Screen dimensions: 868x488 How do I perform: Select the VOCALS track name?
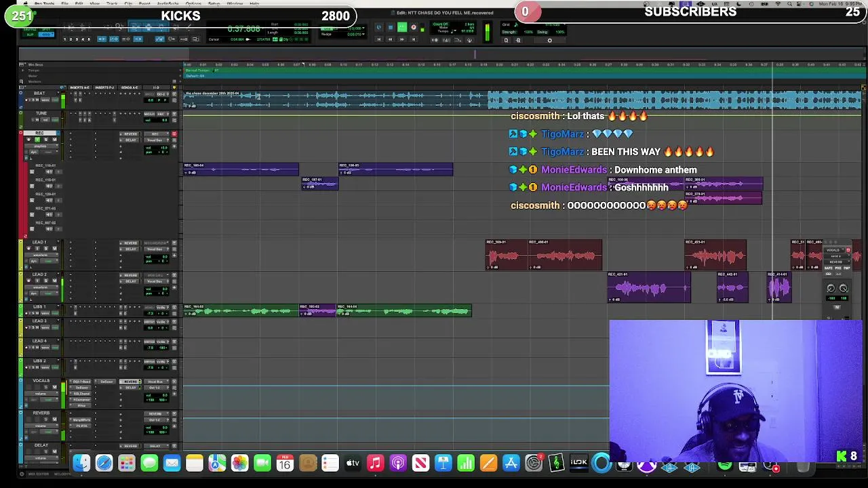pos(41,380)
